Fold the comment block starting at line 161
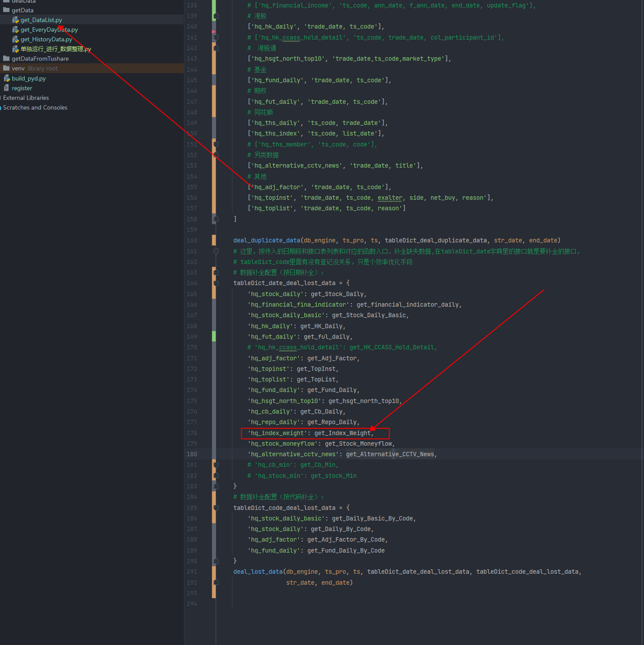 click(x=216, y=251)
